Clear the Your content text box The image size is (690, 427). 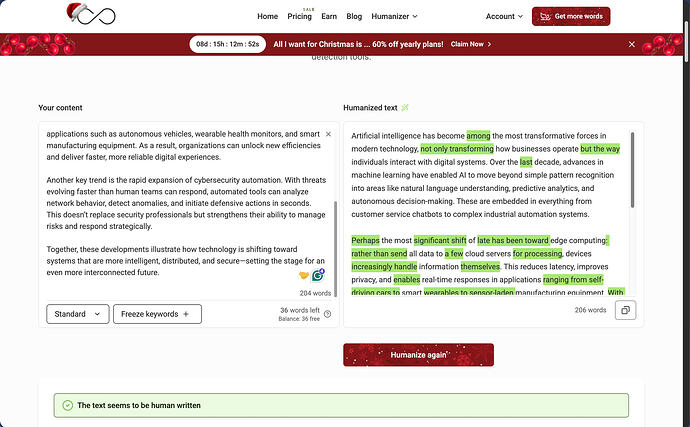pyautogui.click(x=328, y=134)
